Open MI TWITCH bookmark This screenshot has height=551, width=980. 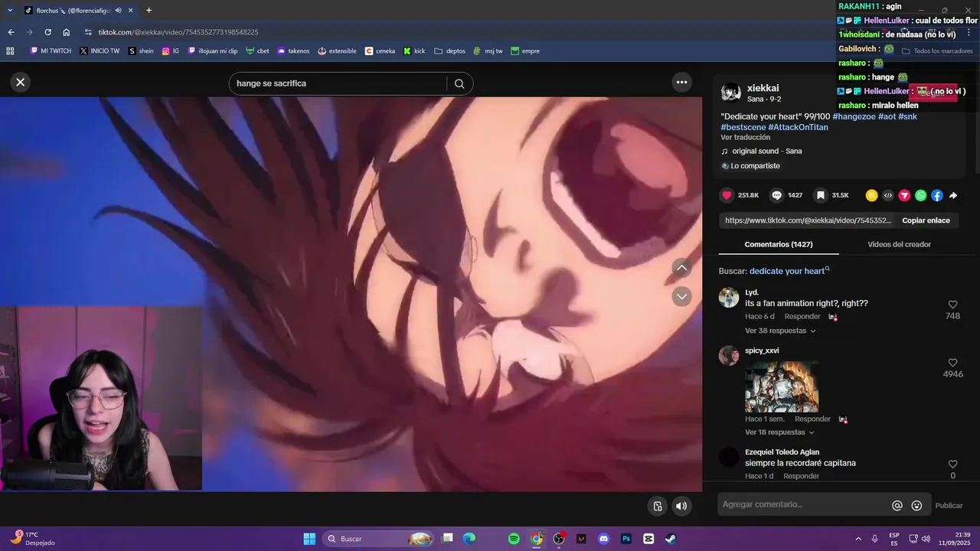point(51,51)
